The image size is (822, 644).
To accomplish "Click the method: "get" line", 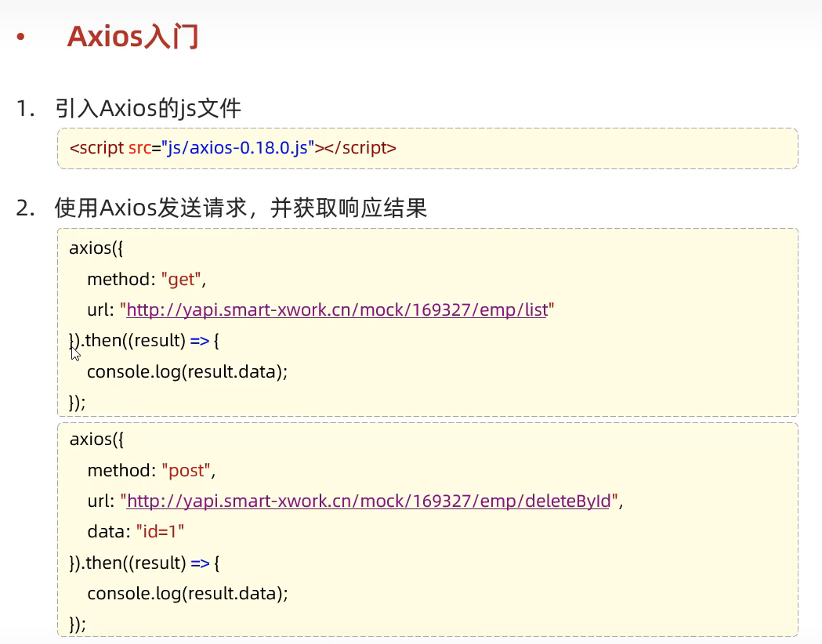I will (146, 280).
